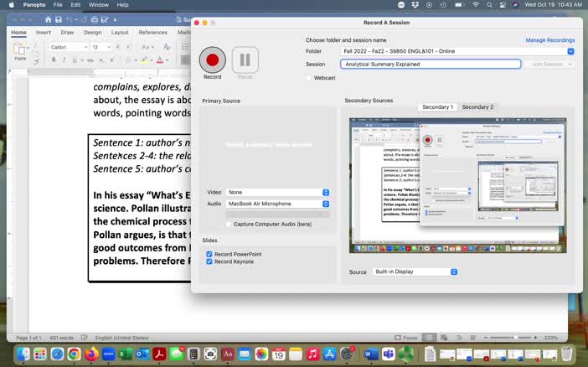
Task: Switch to the Secondary 2 tab
Action: coord(477,107)
